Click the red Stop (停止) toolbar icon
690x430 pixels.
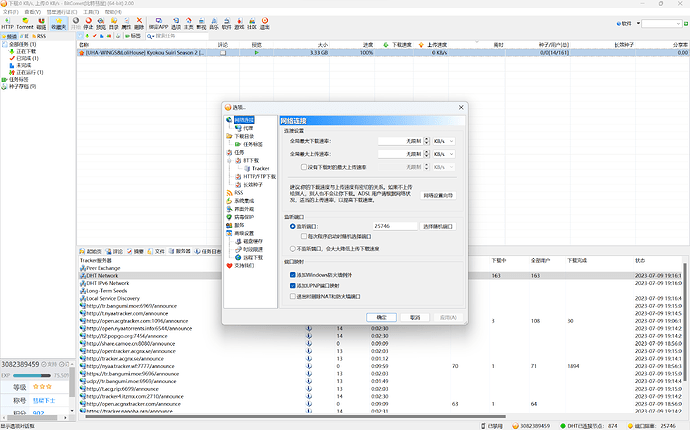pyautogui.click(x=88, y=23)
